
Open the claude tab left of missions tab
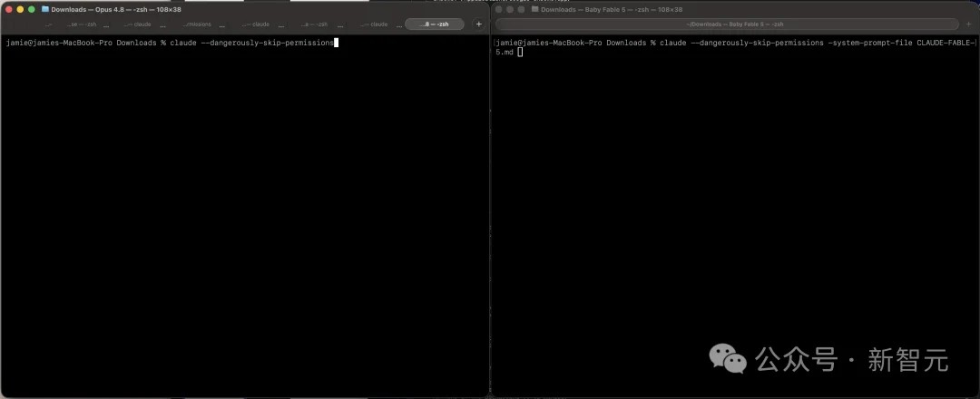pyautogui.click(x=138, y=24)
